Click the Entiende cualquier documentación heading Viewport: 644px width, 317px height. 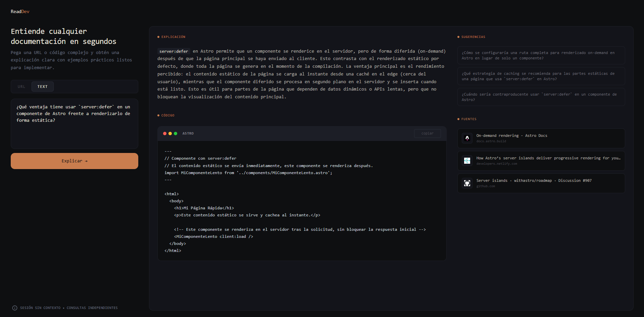63,36
